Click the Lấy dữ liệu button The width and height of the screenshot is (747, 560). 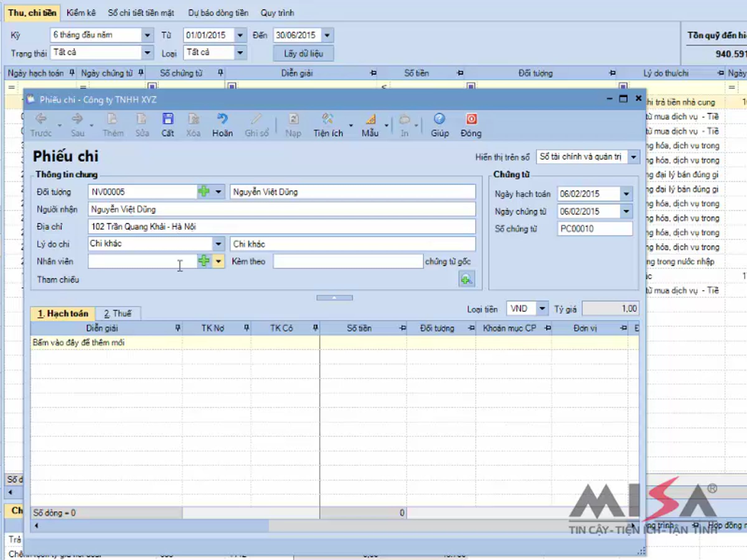303,54
